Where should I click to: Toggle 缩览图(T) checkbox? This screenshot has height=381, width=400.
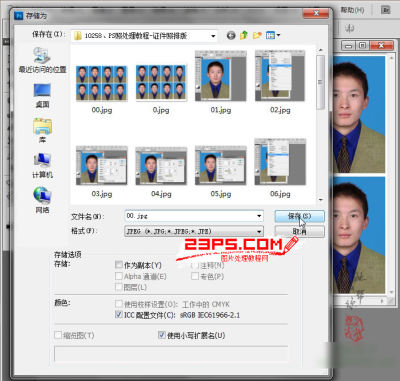(x=58, y=335)
